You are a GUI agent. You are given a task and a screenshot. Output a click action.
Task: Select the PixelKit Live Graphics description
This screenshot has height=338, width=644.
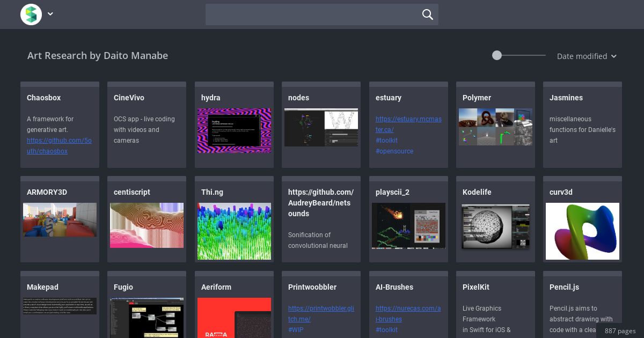pos(487,319)
